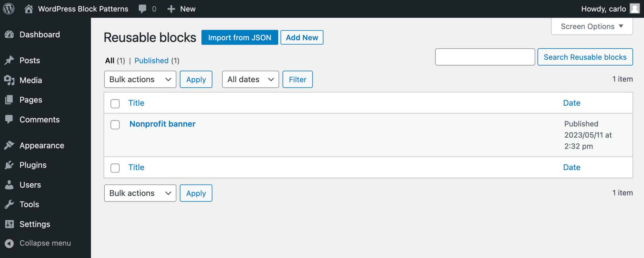Click the WordPress logo in the admin bar
Screen dimensions: 644x258
pyautogui.click(x=9, y=8)
